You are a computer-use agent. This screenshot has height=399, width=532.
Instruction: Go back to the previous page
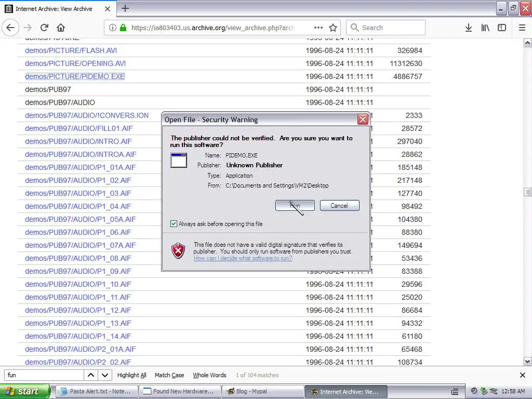click(10, 28)
